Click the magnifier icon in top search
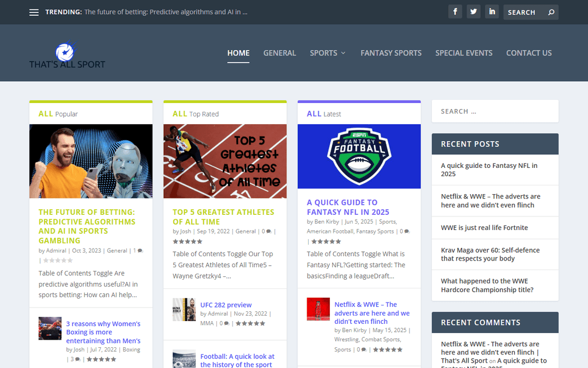This screenshot has width=588, height=368. pyautogui.click(x=551, y=13)
